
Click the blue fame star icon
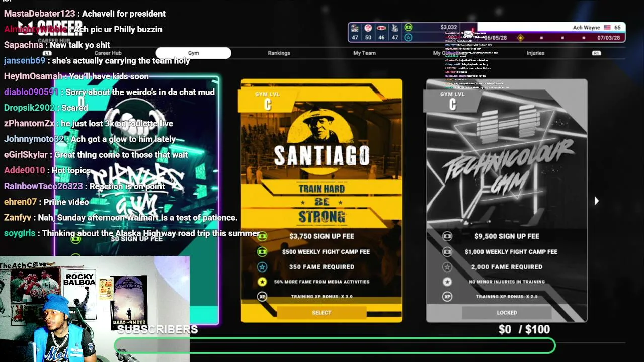(x=408, y=37)
